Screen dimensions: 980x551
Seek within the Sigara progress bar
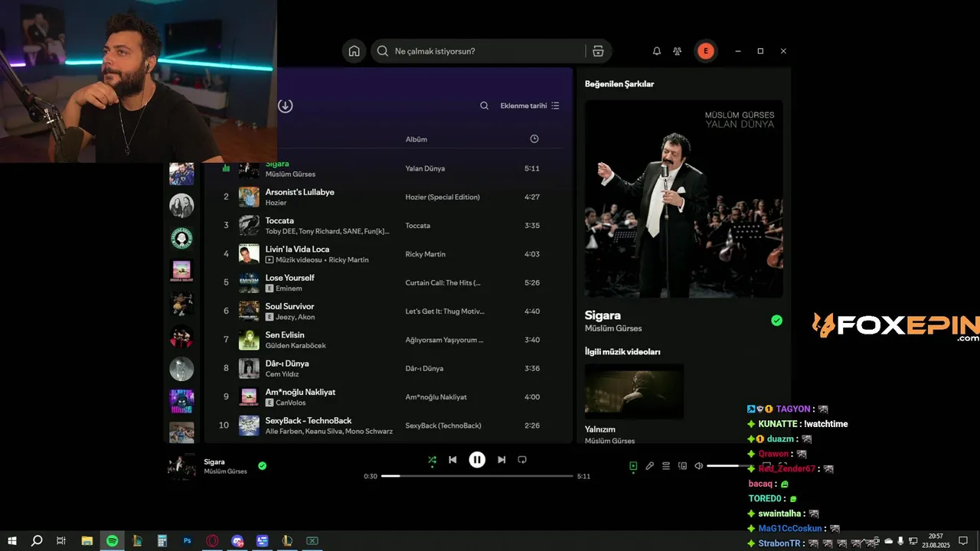coord(477,476)
